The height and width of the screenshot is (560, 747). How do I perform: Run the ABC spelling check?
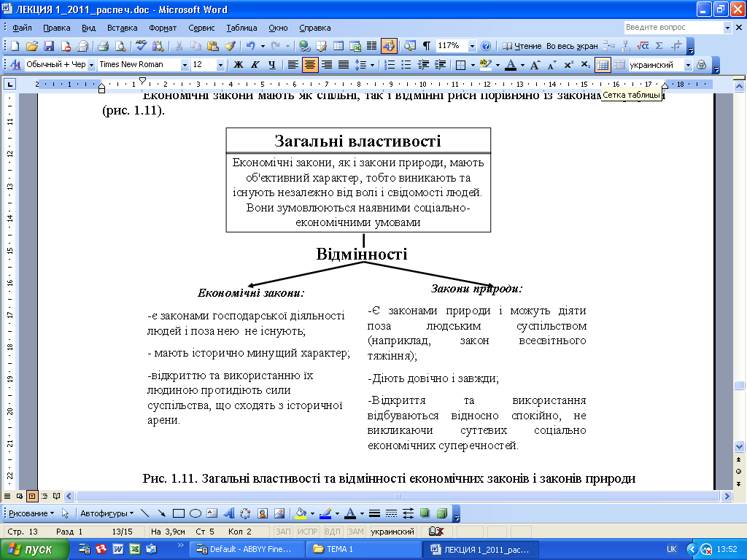click(141, 46)
